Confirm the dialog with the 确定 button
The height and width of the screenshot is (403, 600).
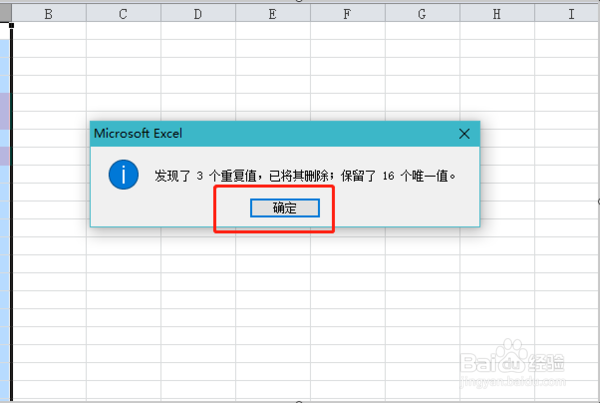coord(285,208)
